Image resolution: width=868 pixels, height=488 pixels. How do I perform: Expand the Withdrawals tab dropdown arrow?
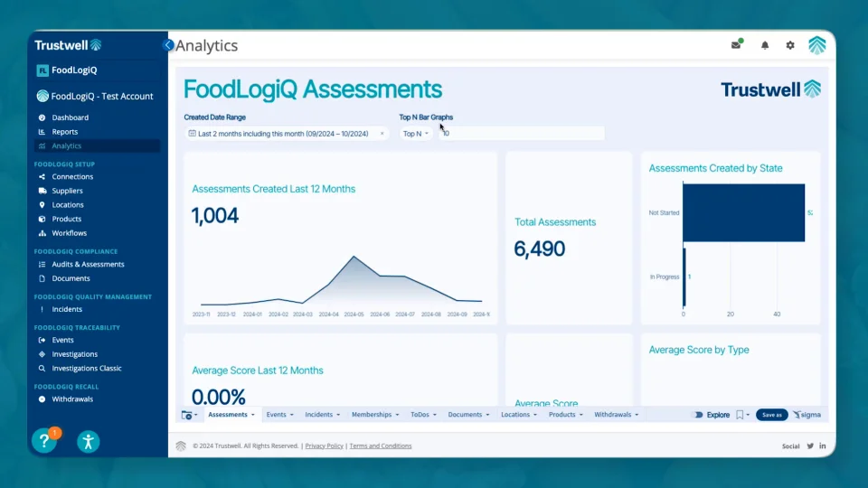tap(637, 415)
